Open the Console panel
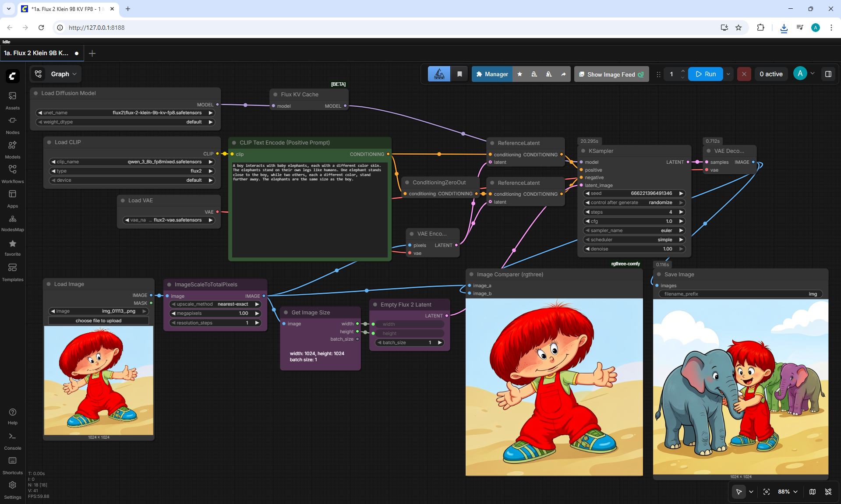The height and width of the screenshot is (504, 841). click(12, 441)
